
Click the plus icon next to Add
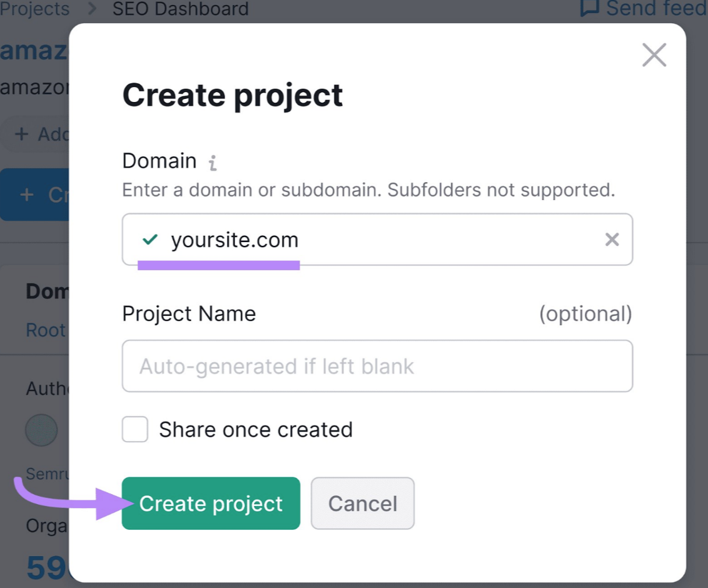coord(22,134)
